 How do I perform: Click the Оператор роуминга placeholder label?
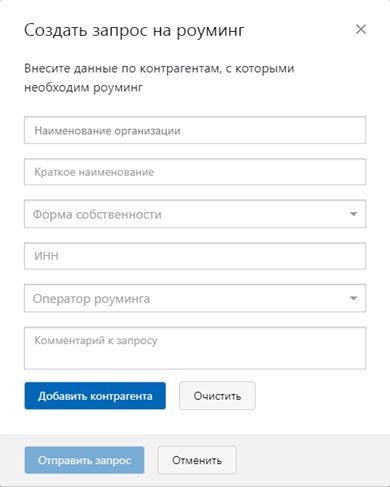coord(91,299)
